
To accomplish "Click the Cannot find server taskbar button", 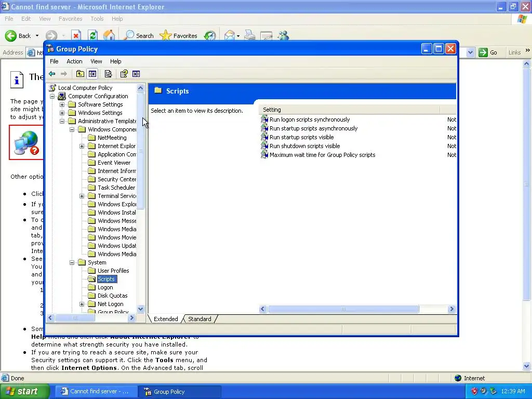I will click(x=96, y=392).
